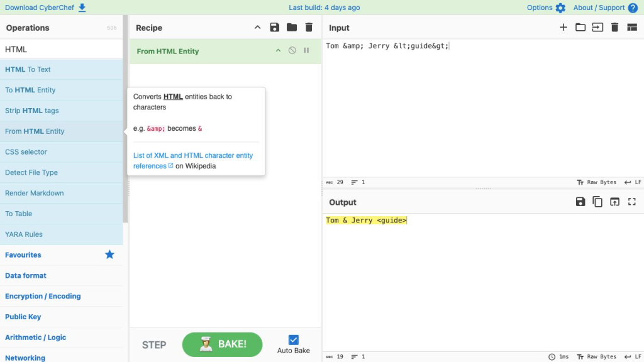Save the recipe with disk icon
Viewport: 644px width, 362px height.
click(274, 28)
